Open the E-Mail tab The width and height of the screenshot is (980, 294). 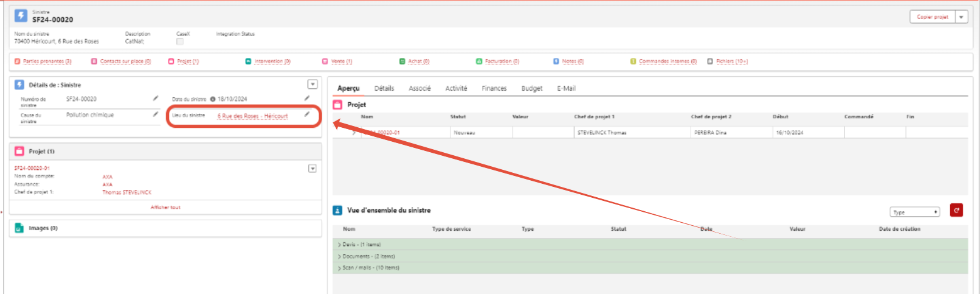click(566, 88)
